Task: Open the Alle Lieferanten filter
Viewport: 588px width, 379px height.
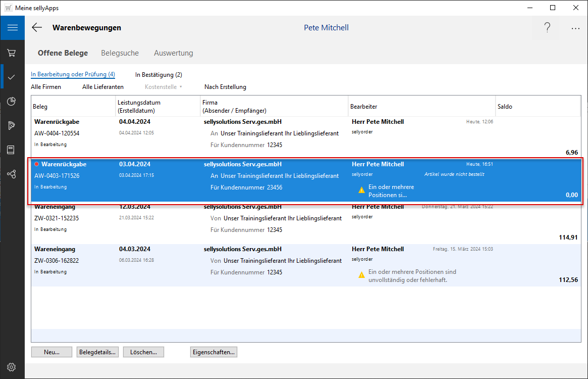Action: point(103,87)
